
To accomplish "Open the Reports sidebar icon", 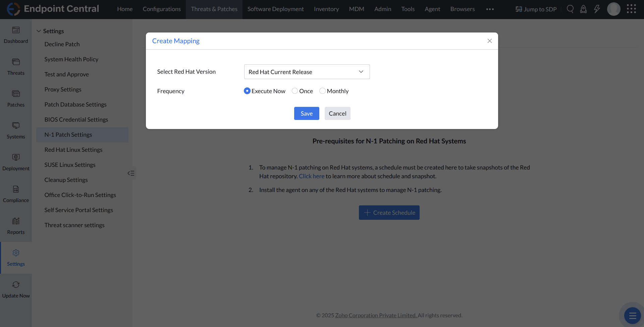I will 16,221.
